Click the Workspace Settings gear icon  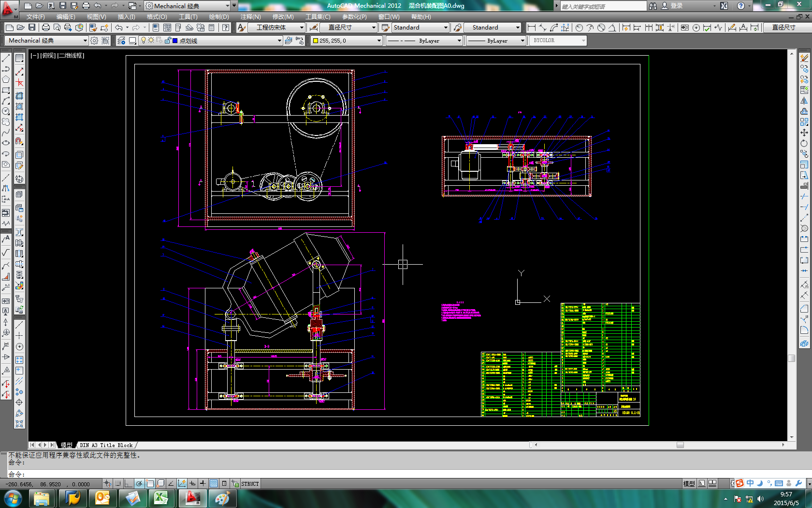(x=94, y=41)
